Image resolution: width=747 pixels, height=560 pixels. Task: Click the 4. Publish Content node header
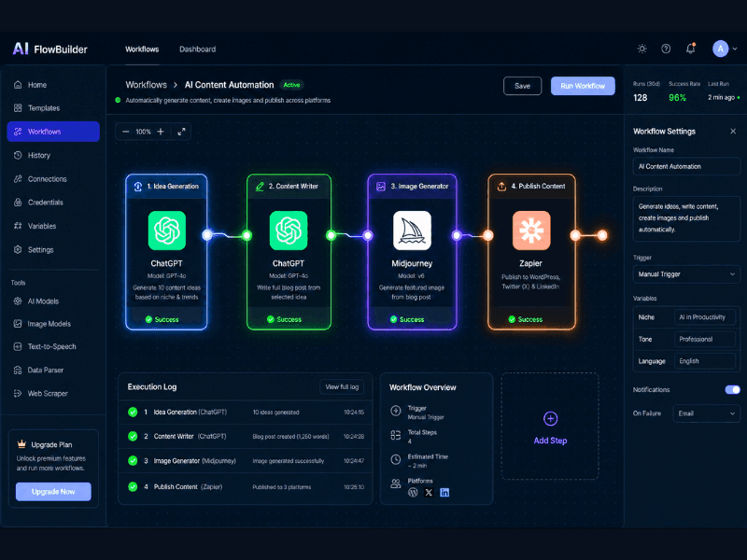coord(531,186)
